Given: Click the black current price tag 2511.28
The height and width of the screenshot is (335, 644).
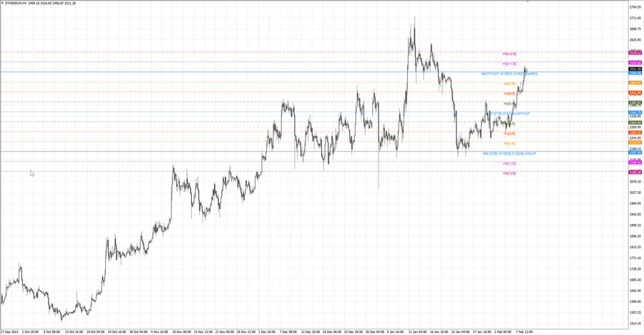Looking at the screenshot, I should point(634,69).
